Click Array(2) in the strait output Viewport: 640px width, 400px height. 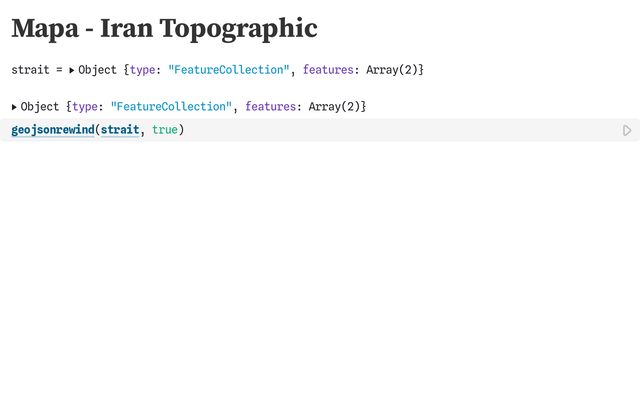click(x=391, y=70)
